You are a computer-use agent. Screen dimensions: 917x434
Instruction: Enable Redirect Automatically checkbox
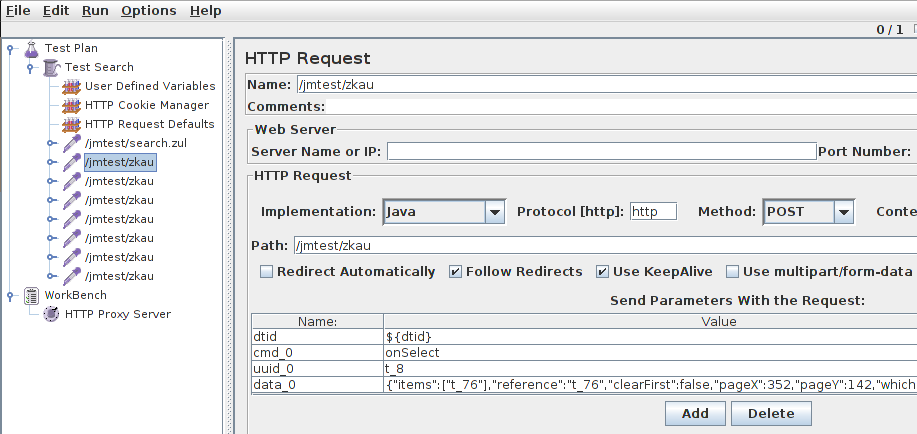[267, 271]
